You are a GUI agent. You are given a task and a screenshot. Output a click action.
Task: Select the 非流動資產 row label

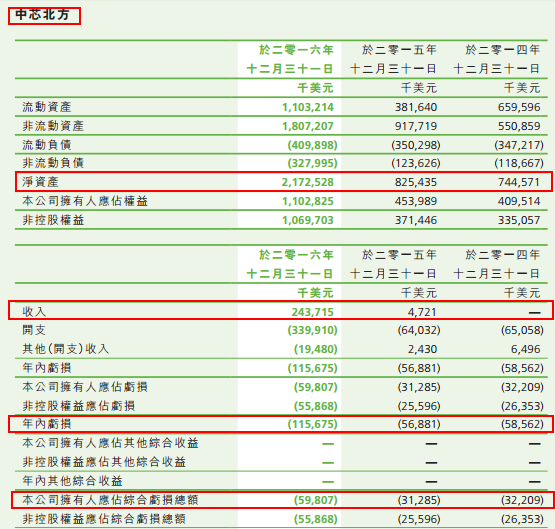coord(53,126)
